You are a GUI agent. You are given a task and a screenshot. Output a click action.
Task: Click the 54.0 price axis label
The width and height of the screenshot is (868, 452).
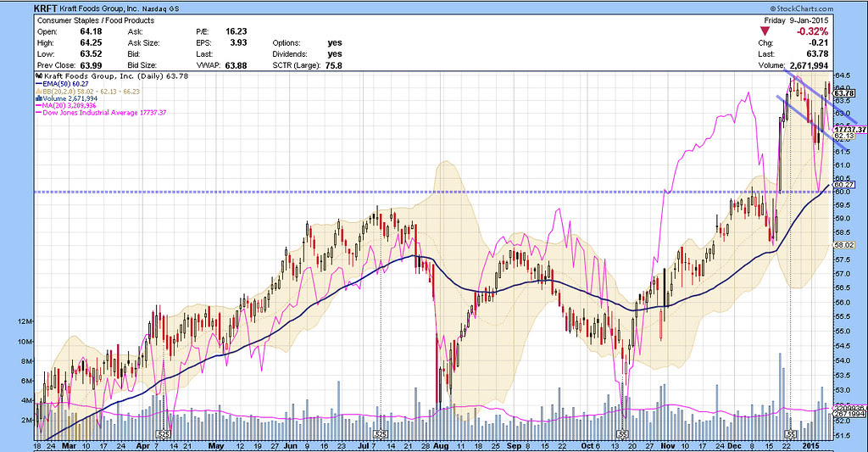click(x=844, y=360)
